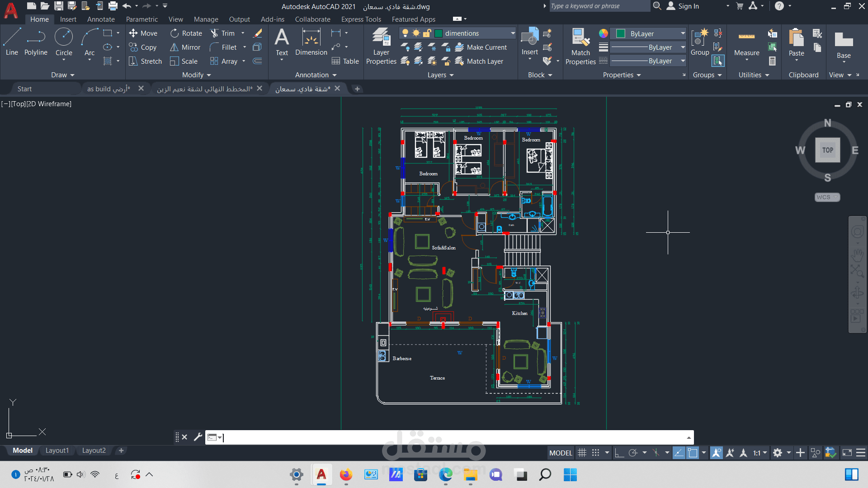Click Sign In button
The height and width of the screenshot is (488, 868).
683,6
